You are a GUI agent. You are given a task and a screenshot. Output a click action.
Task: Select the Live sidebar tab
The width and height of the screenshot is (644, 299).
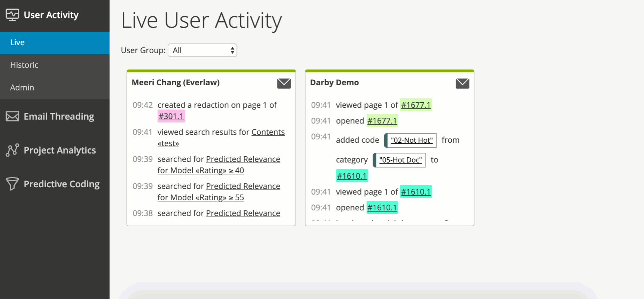[55, 43]
